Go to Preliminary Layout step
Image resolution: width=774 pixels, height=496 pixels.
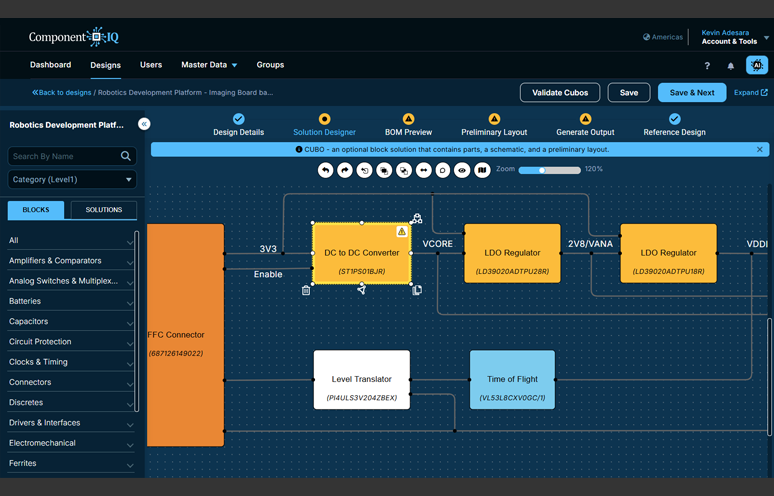click(x=494, y=125)
